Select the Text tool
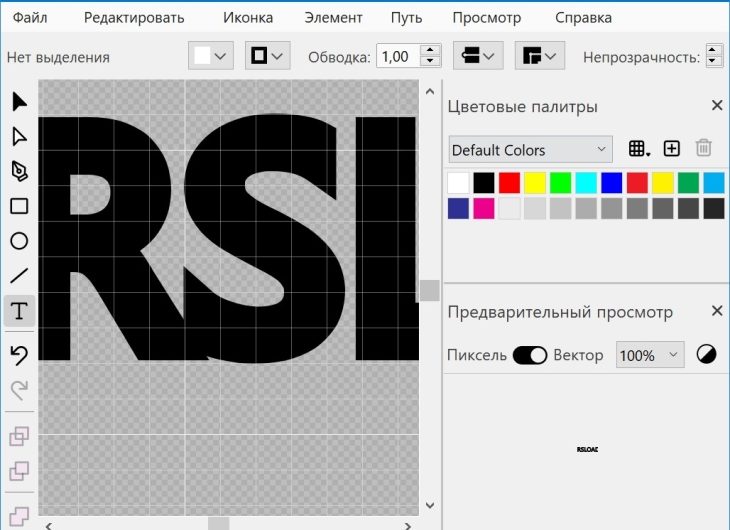The image size is (730, 530). click(19, 311)
